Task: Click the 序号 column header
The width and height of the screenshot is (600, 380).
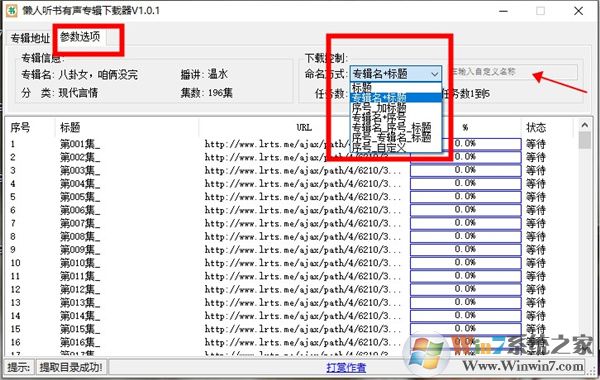Action: (20, 127)
